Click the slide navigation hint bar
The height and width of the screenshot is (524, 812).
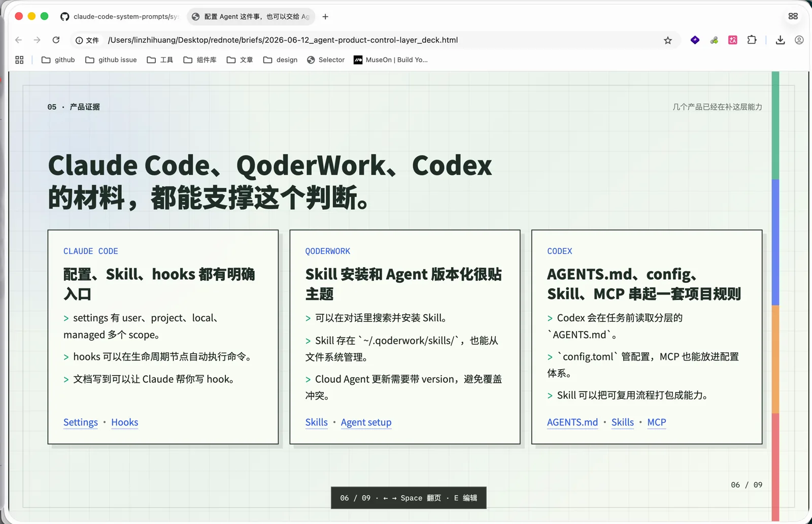(409, 498)
